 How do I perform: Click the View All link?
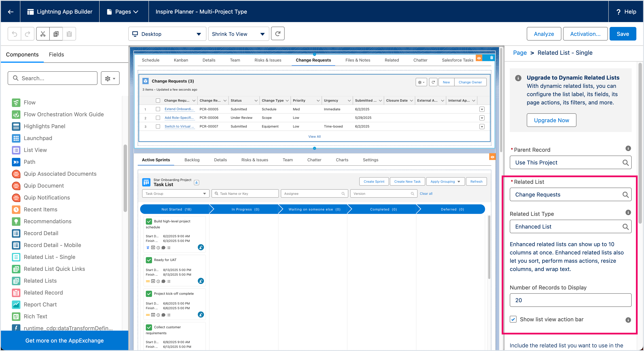(x=314, y=137)
